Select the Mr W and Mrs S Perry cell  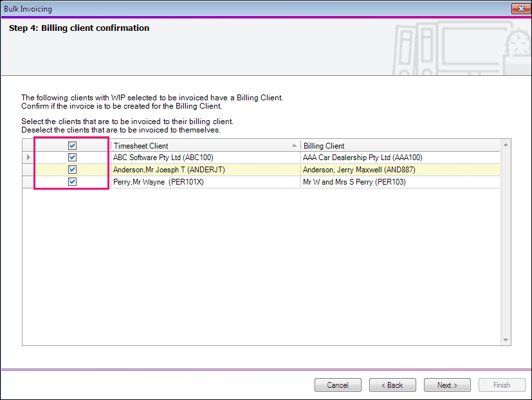click(x=354, y=182)
